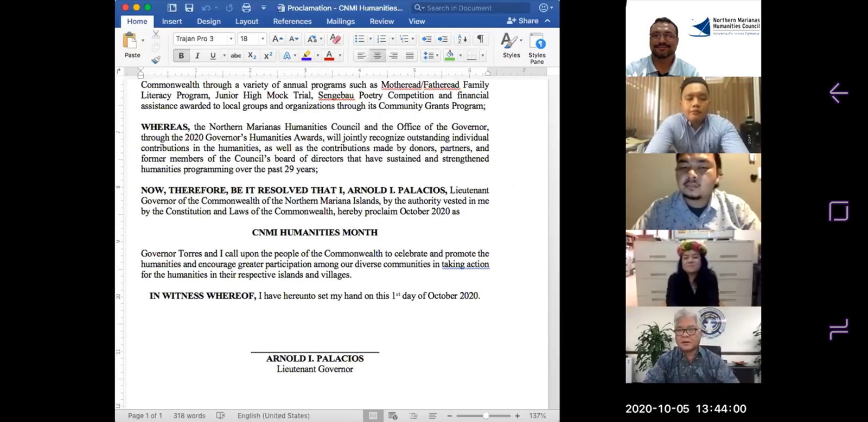Toggle Bold formatting
Viewport: 868px width, 422px height.
point(181,55)
